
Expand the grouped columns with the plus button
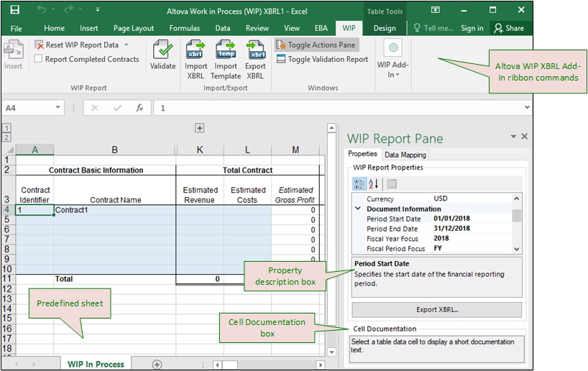coord(200,128)
